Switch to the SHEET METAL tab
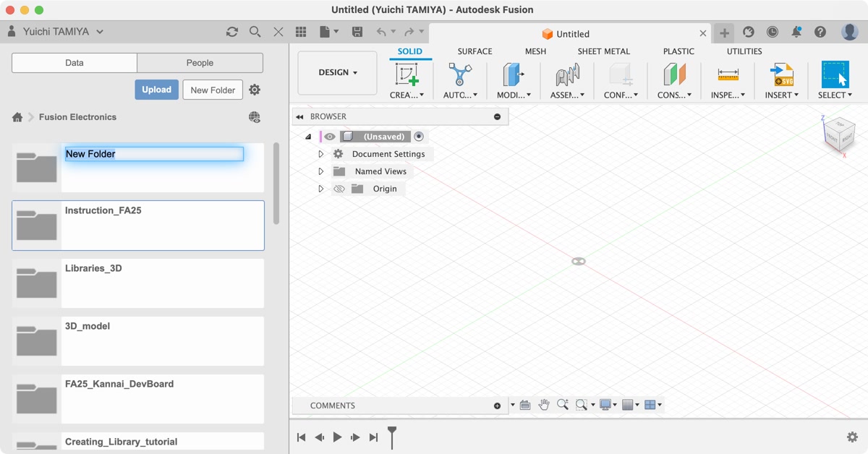This screenshot has width=868, height=454. 604,51
